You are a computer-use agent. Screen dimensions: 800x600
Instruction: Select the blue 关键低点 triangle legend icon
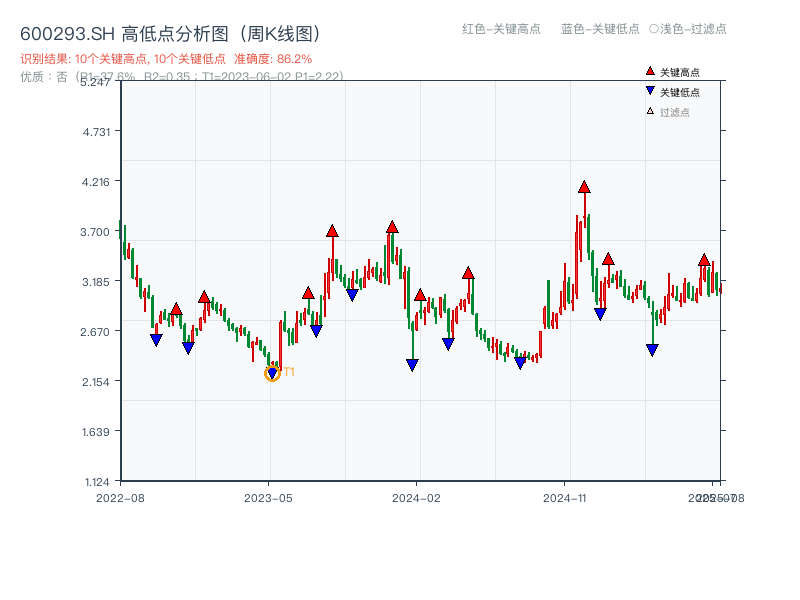click(x=650, y=90)
